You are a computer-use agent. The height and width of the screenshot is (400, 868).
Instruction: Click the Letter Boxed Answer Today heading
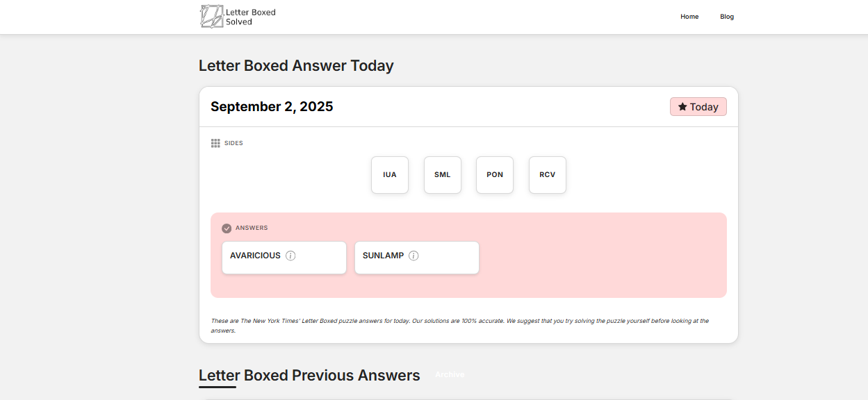[x=296, y=66]
